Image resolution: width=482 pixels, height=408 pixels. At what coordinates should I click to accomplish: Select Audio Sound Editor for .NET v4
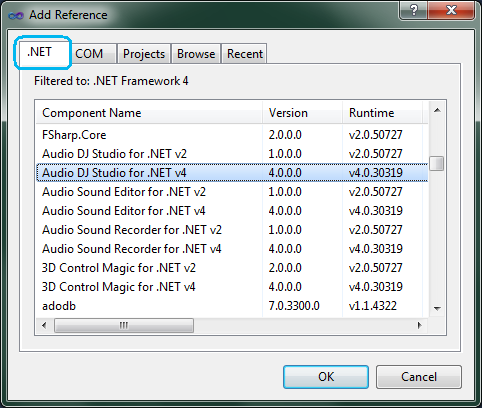click(x=232, y=211)
